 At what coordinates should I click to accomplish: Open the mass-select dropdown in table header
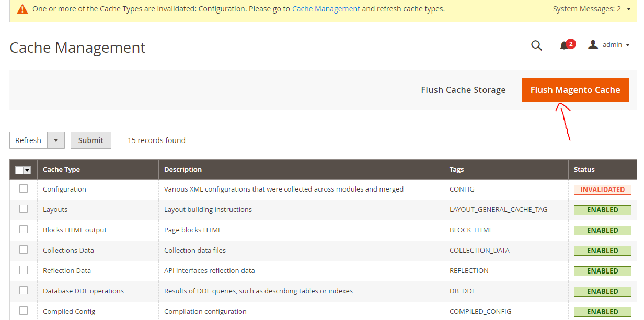27,170
